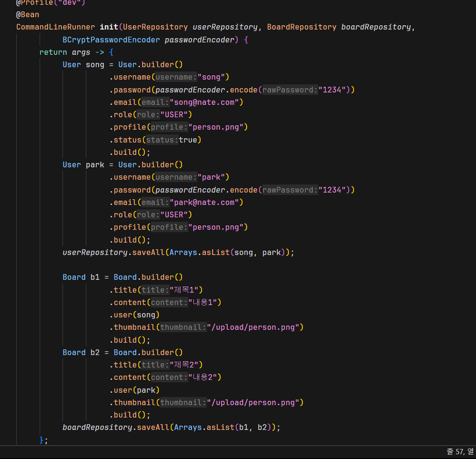Click the "park" username string literal
The width and height of the screenshot is (476, 459).
[211, 177]
